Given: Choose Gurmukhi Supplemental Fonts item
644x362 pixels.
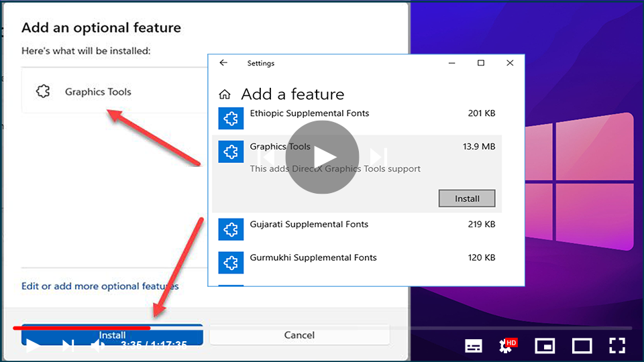Looking at the screenshot, I should coord(313,257).
